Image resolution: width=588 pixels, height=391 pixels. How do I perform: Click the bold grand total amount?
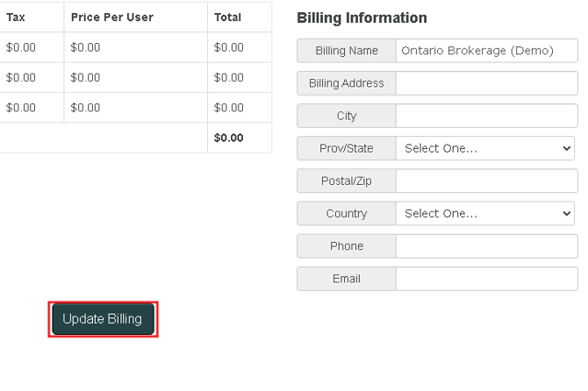(229, 138)
